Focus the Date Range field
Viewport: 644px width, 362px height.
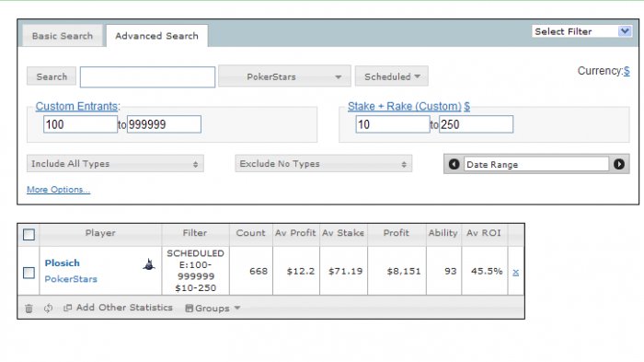536,164
